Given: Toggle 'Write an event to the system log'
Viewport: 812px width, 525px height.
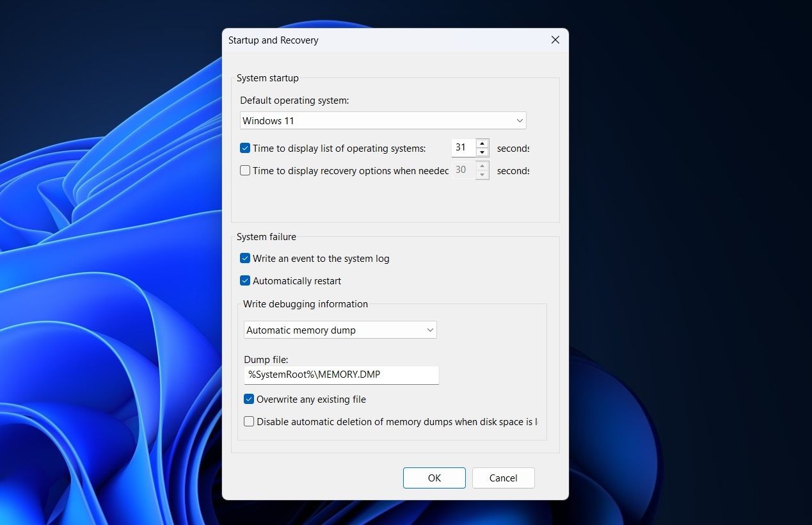Looking at the screenshot, I should 245,259.
